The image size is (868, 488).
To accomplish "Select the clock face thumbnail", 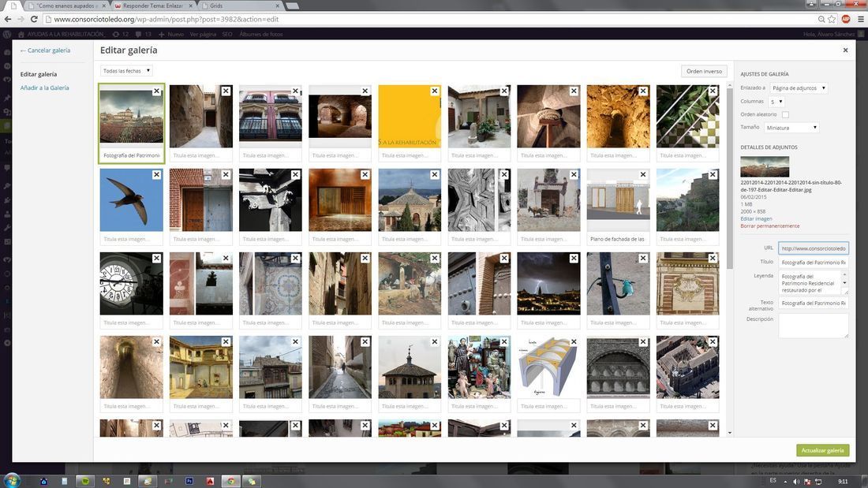I will tap(132, 284).
